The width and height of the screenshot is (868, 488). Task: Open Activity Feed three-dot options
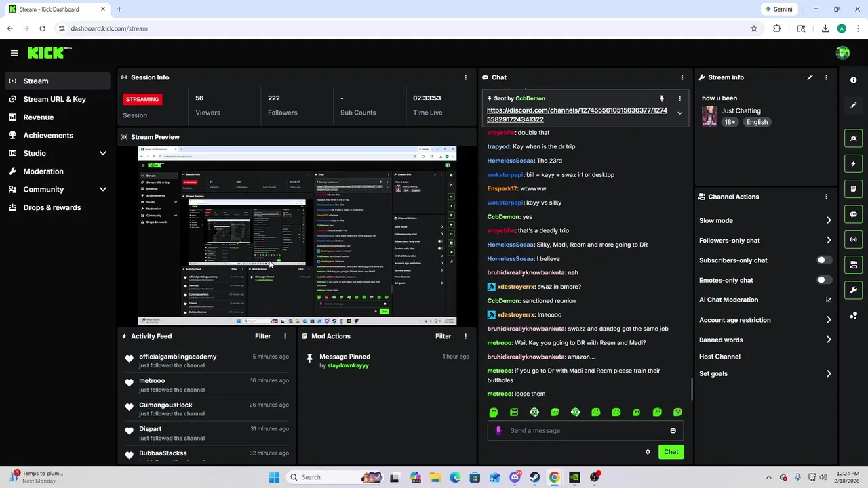tap(285, 336)
